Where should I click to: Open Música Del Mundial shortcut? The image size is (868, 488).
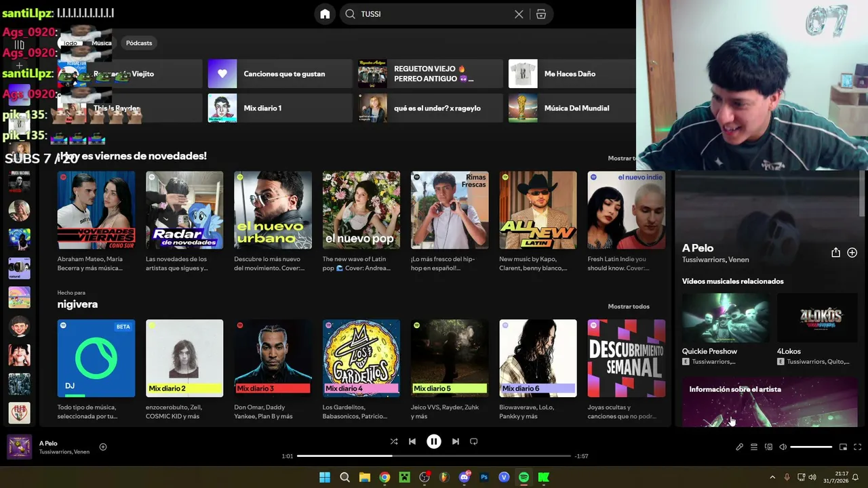(572, 108)
